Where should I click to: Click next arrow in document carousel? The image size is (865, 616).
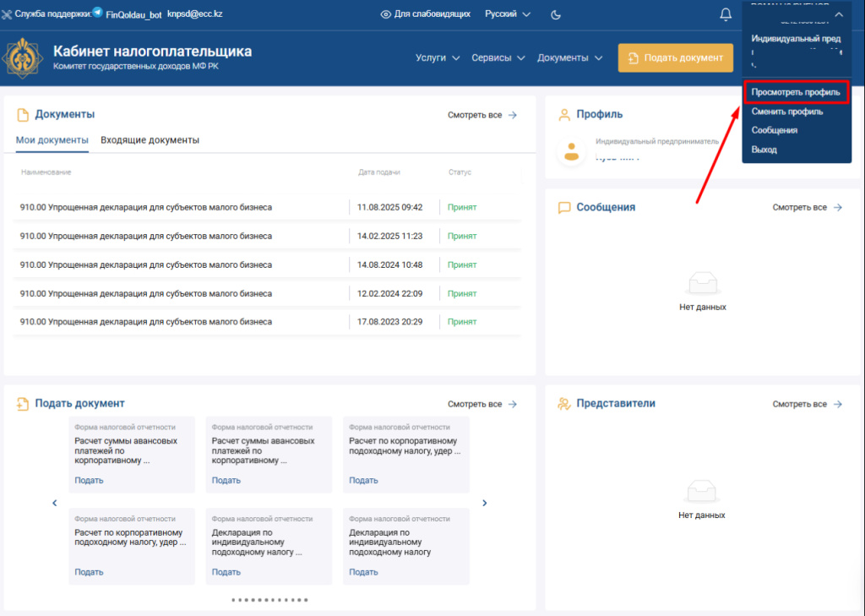click(485, 503)
